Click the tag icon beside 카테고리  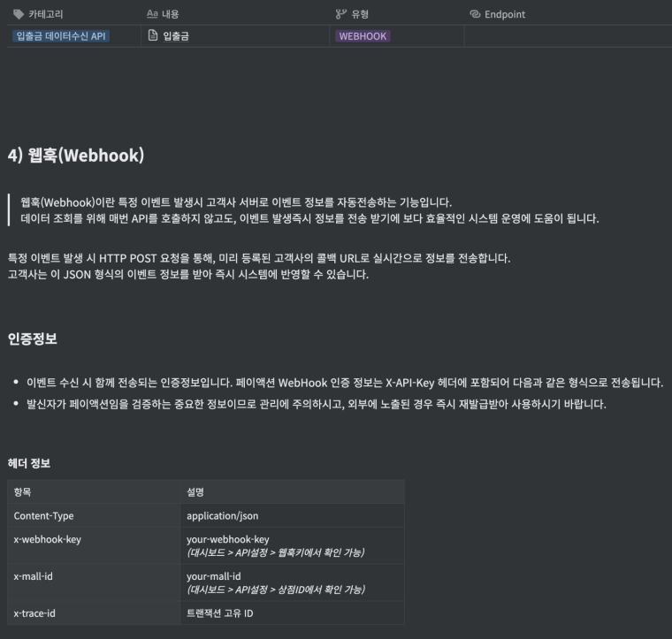pyautogui.click(x=19, y=14)
